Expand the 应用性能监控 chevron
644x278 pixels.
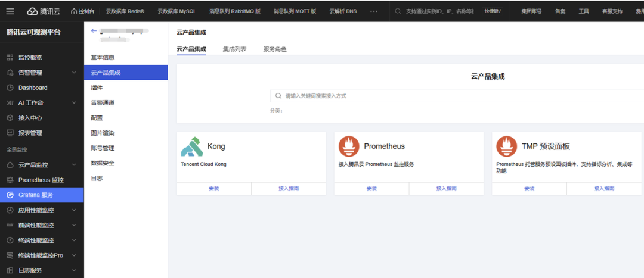click(x=74, y=210)
